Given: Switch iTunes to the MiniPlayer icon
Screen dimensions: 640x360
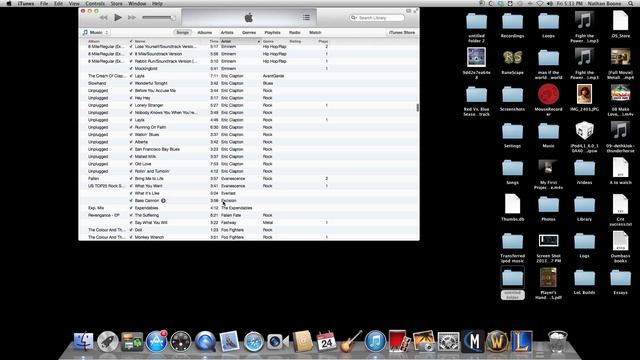Looking at the screenshot, I should pyautogui.click(x=409, y=11).
